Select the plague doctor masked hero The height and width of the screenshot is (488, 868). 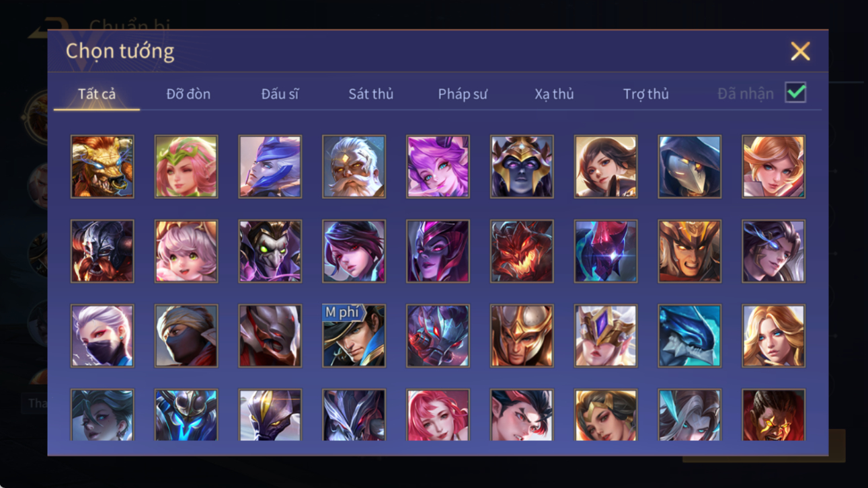tap(689, 167)
